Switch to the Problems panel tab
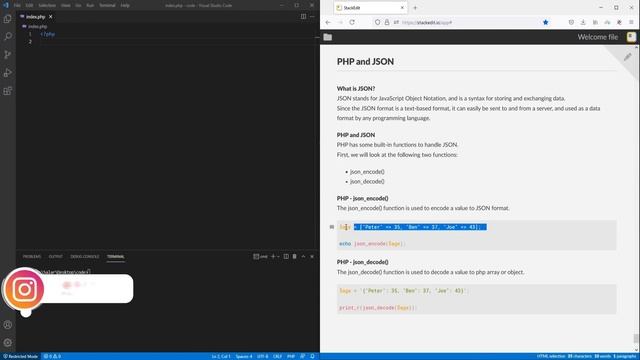This screenshot has height=360, width=640. pyautogui.click(x=32, y=256)
